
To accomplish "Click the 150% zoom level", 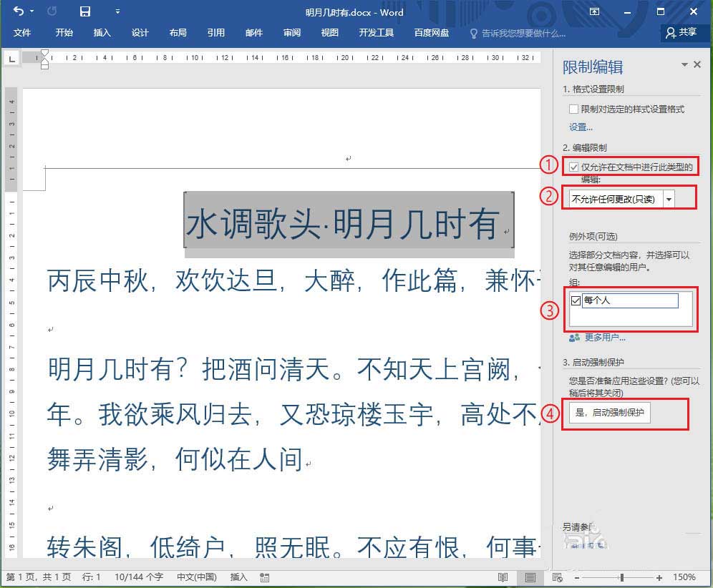I will tap(684, 577).
